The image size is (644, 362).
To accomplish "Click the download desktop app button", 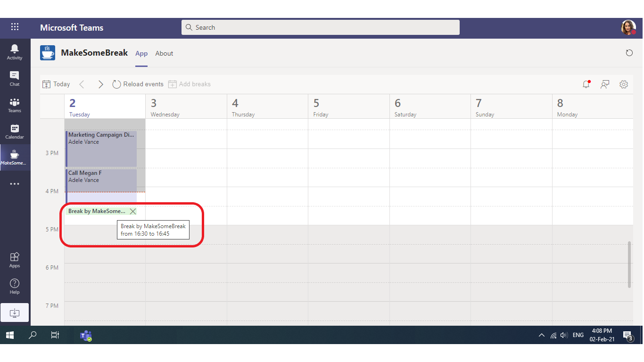I will click(x=15, y=313).
